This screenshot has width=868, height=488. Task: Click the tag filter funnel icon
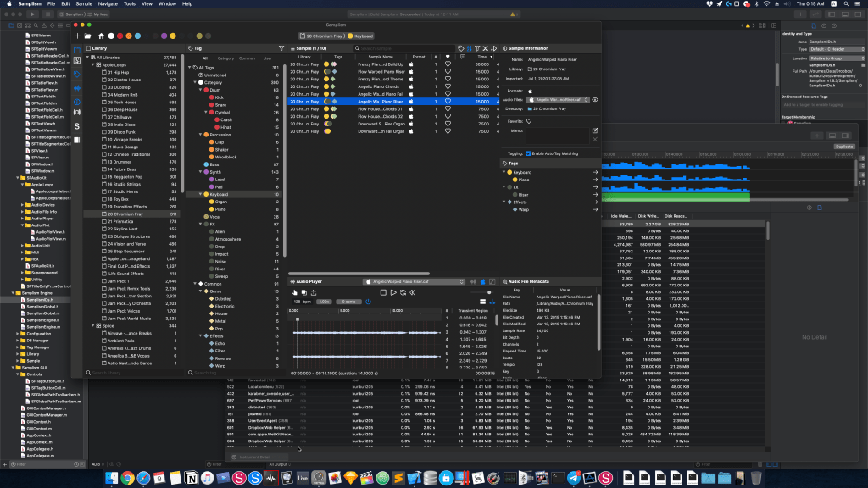pos(281,48)
